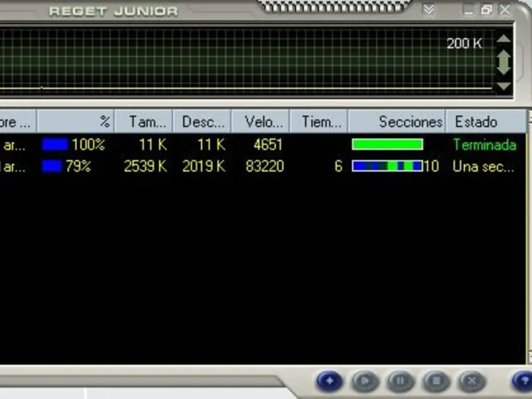The height and width of the screenshot is (399, 532).
Task: Click the sections count 10
Action: pos(431,166)
